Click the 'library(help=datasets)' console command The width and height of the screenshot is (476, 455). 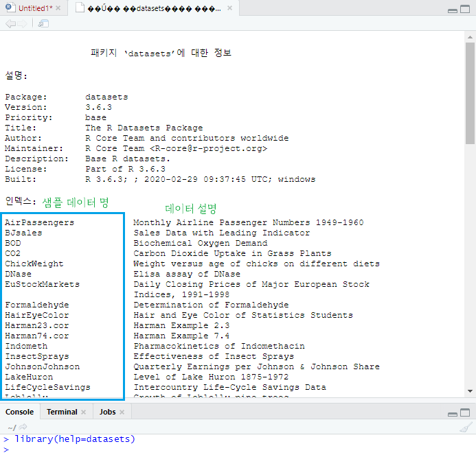75,439
